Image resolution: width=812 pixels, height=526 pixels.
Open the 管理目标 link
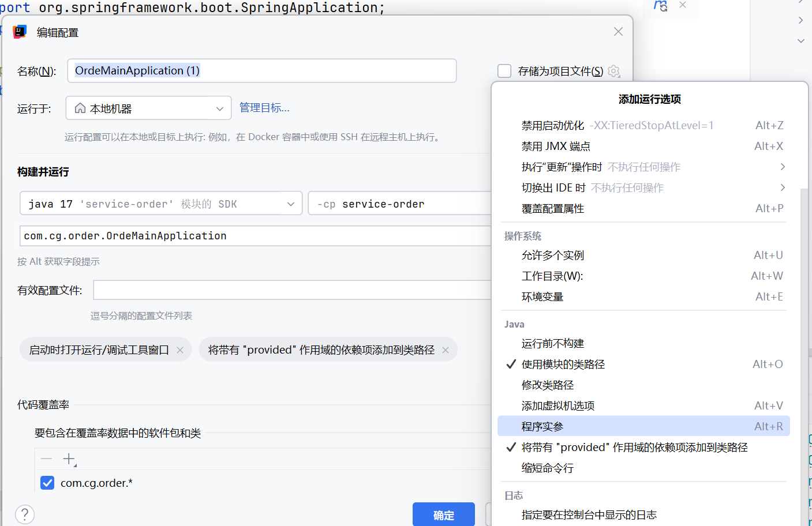(x=264, y=108)
